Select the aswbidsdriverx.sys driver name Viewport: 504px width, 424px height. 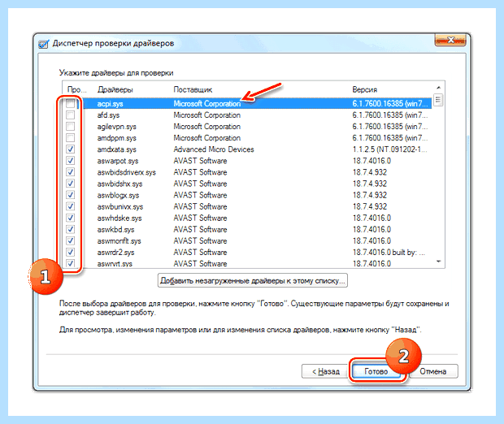[126, 172]
